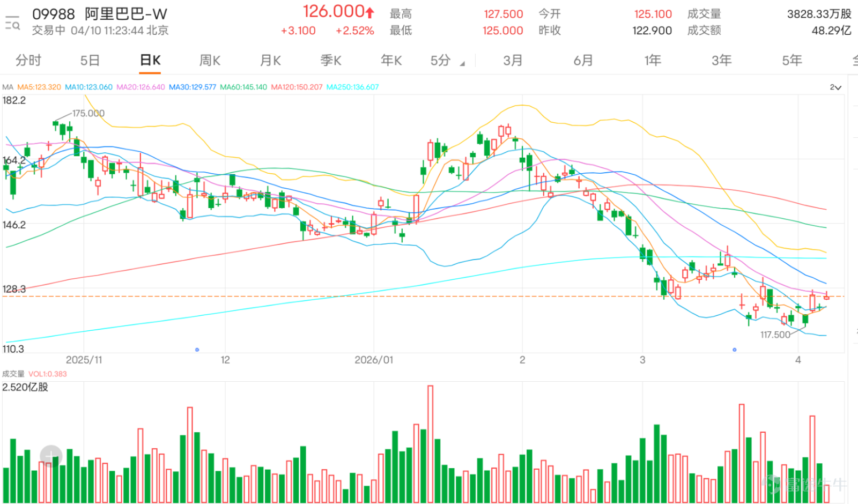Click the 128.3 price axis label

click(14, 289)
